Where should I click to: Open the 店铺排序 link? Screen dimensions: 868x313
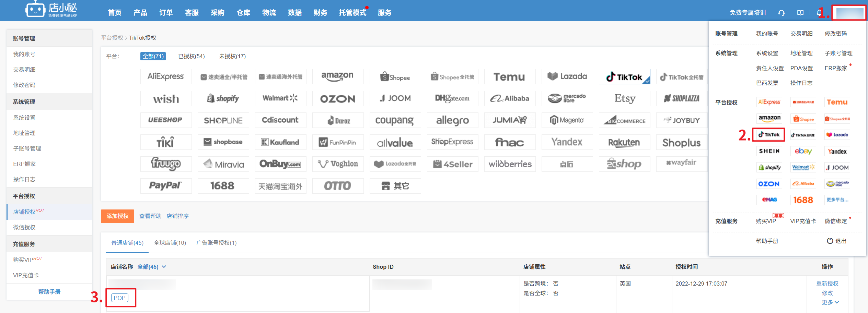point(177,216)
